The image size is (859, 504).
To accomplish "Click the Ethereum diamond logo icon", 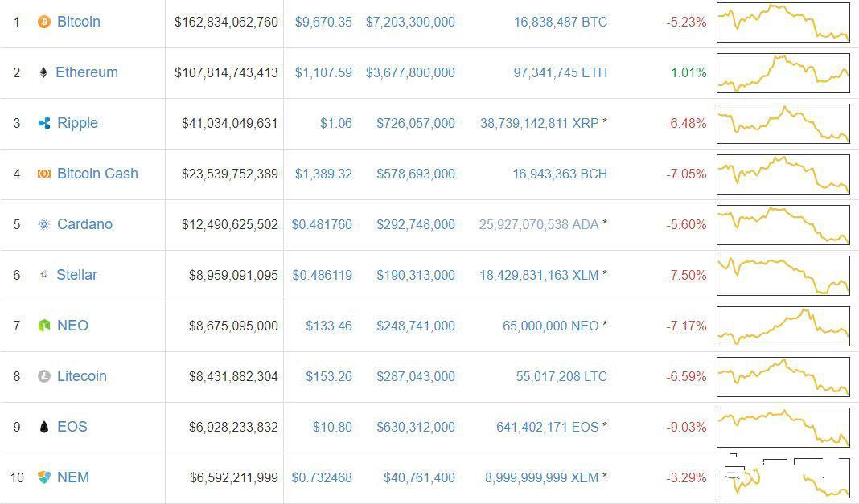I will [43, 72].
